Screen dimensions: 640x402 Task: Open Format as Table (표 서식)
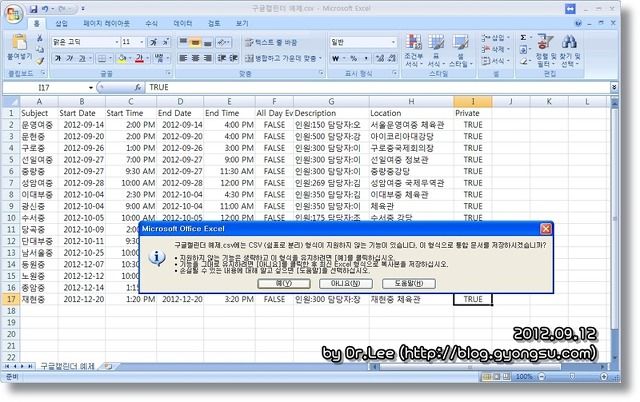(x=436, y=51)
